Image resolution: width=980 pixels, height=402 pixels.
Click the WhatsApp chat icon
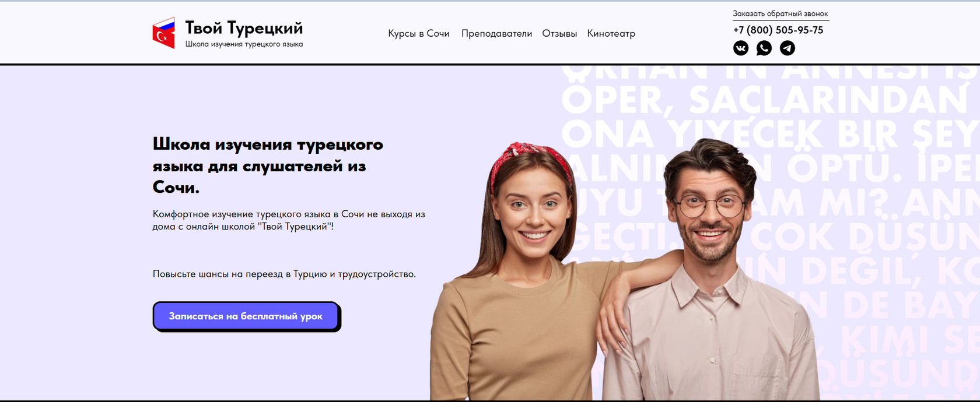(764, 48)
